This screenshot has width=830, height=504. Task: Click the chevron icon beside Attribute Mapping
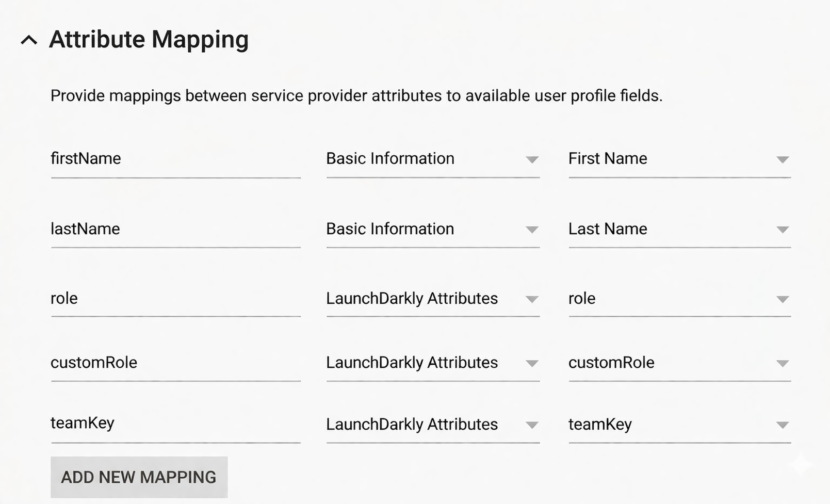click(29, 39)
